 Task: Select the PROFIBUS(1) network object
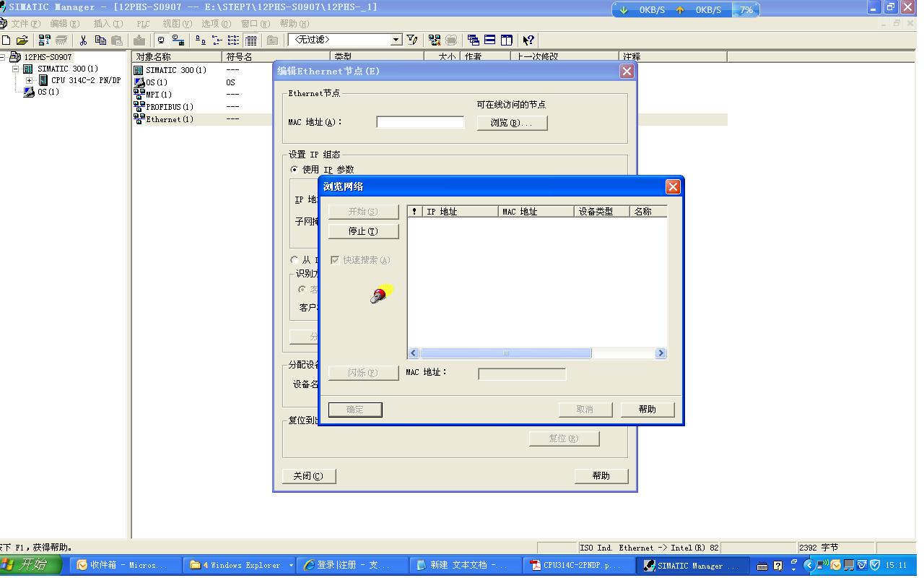(169, 107)
